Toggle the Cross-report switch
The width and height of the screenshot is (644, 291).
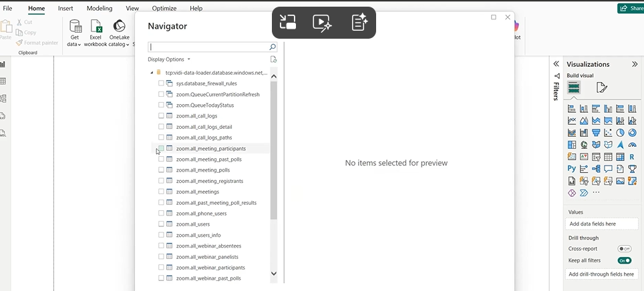point(624,248)
